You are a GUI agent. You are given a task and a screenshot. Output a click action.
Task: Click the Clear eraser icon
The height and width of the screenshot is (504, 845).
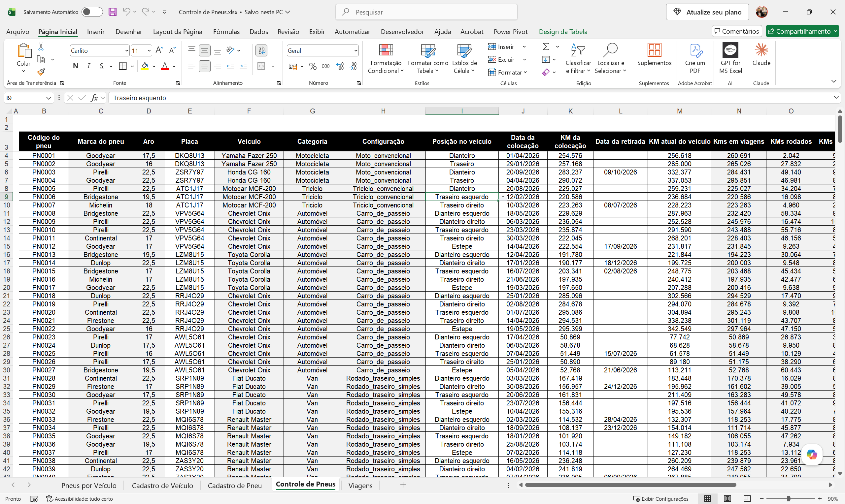tap(546, 72)
